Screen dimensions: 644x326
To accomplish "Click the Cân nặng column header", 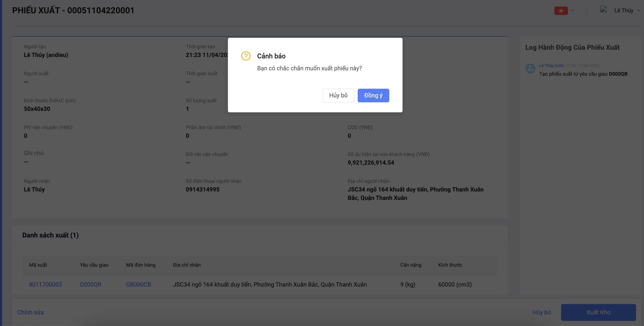I will pos(411,265).
